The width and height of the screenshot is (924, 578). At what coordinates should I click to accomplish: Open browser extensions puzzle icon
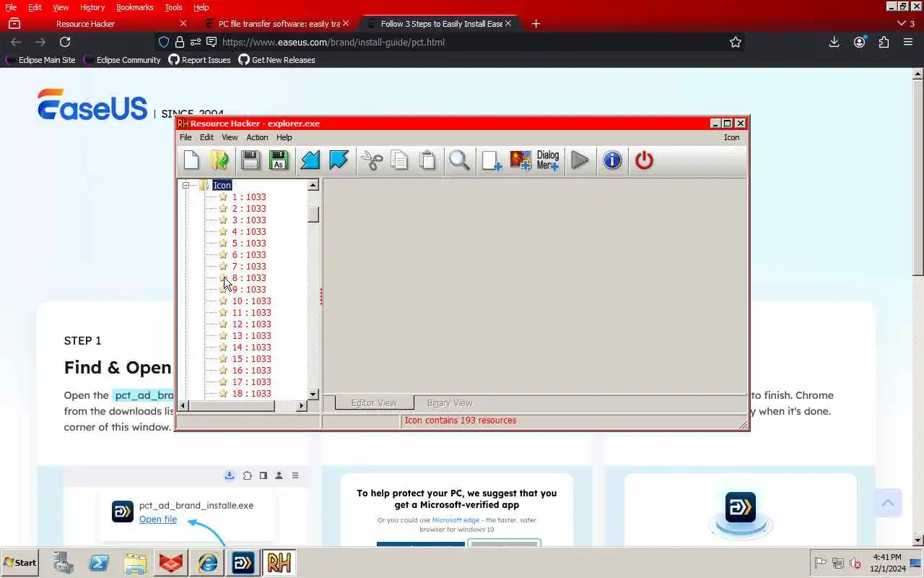(884, 42)
